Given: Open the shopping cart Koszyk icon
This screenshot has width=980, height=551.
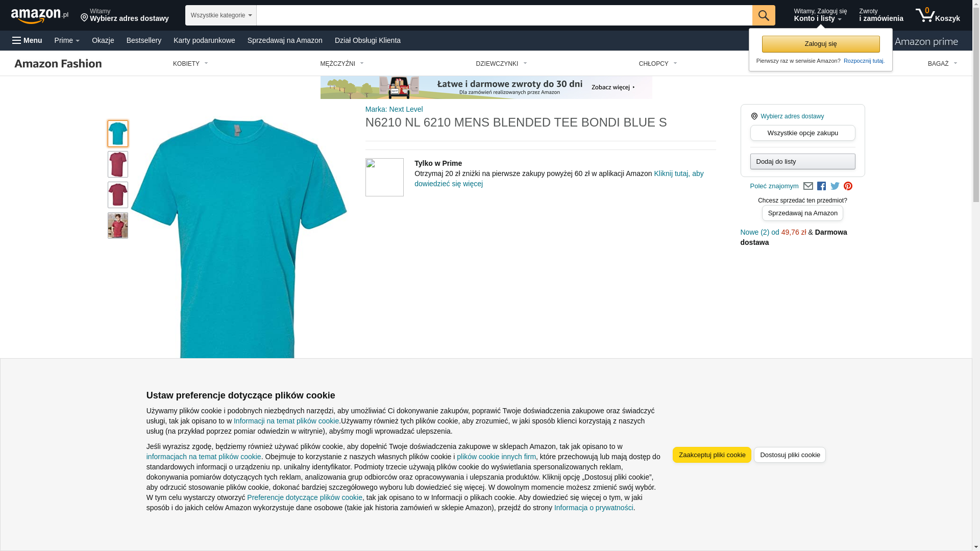Looking at the screenshot, I should coord(938,15).
